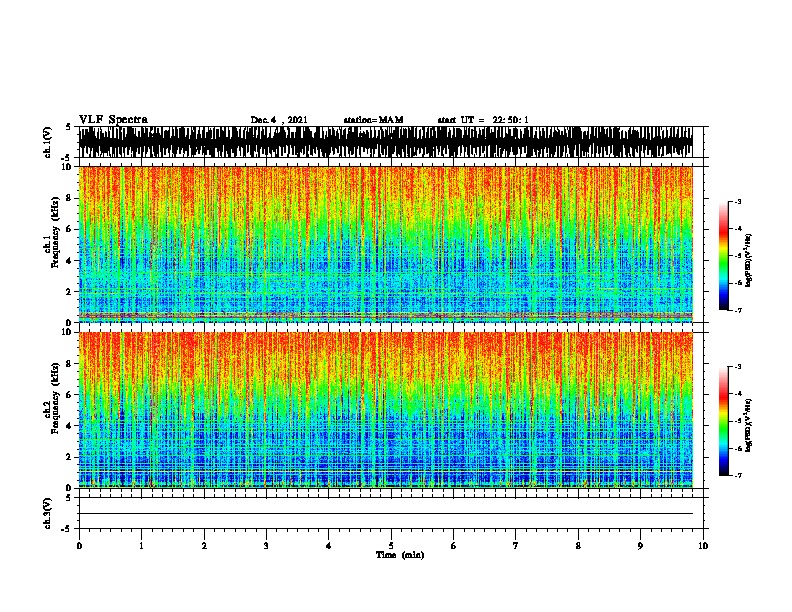Image resolution: width=792 pixels, height=612 pixels.
Task: Click the 'Time (min)' axis title
Action: (400, 555)
